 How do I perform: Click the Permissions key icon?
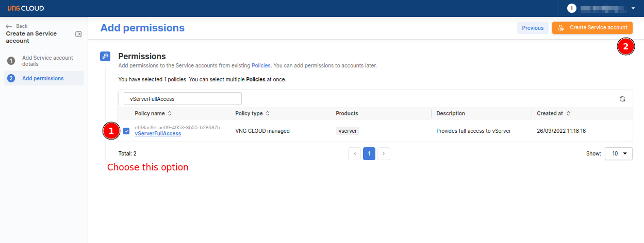point(105,57)
